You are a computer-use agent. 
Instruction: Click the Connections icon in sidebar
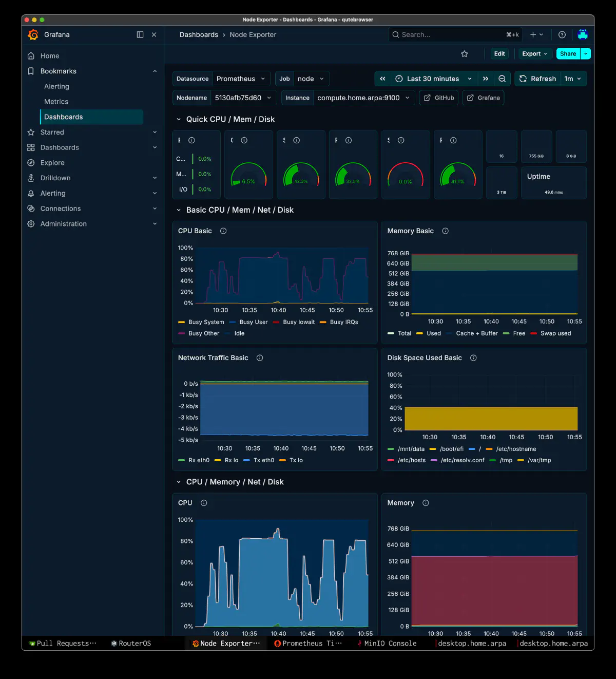click(31, 209)
